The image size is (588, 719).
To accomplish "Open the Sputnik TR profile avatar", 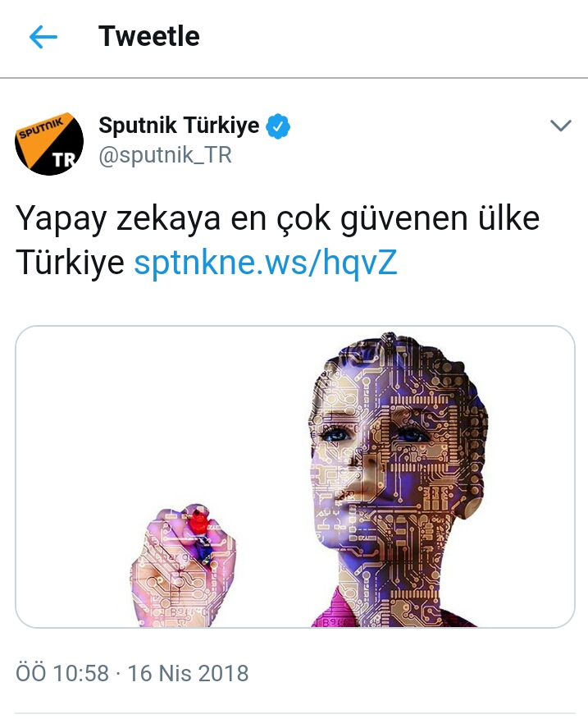I will (x=49, y=143).
